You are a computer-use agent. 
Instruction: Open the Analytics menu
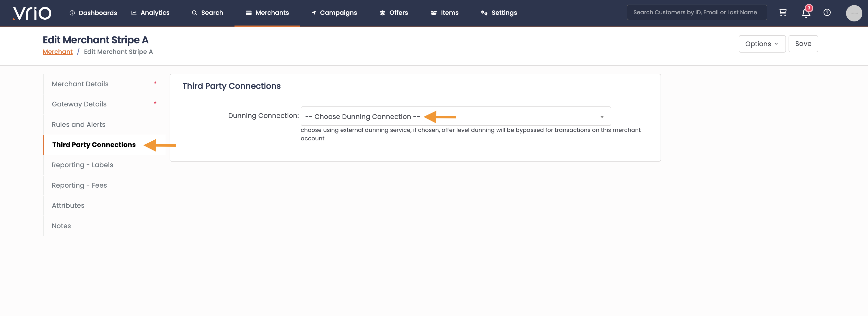click(150, 13)
